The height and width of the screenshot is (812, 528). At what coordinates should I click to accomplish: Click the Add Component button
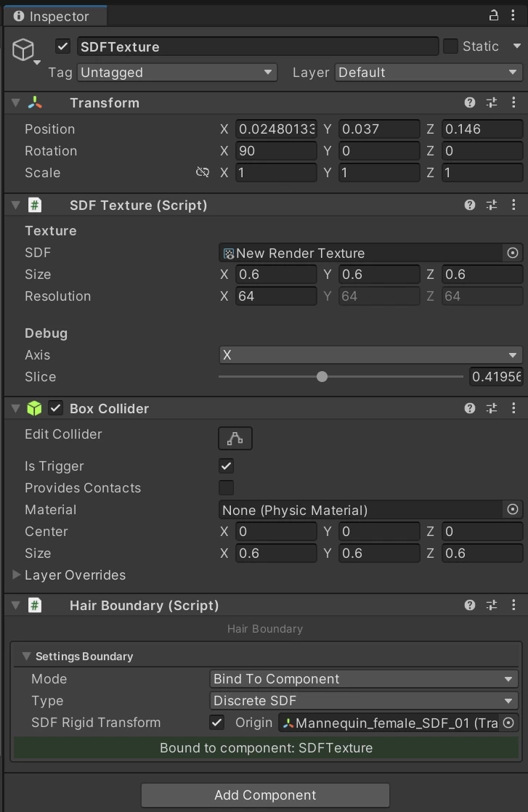265,795
